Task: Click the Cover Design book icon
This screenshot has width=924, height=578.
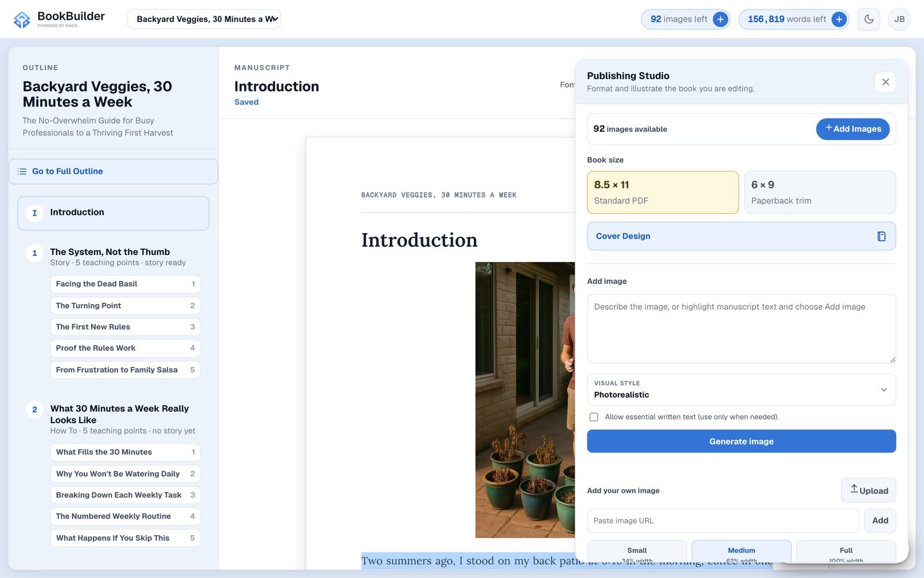Action: point(881,236)
